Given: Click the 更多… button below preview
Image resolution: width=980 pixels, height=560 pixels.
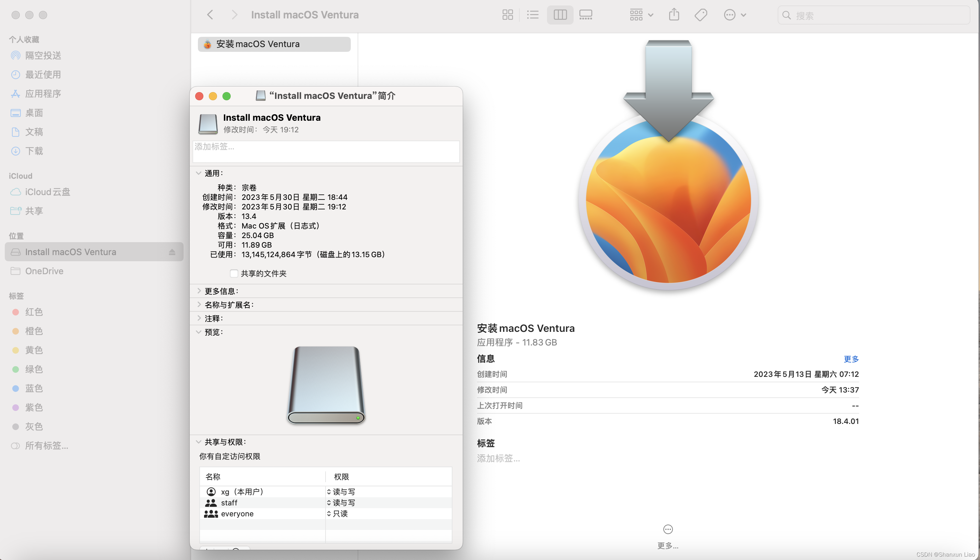Looking at the screenshot, I should point(667,536).
